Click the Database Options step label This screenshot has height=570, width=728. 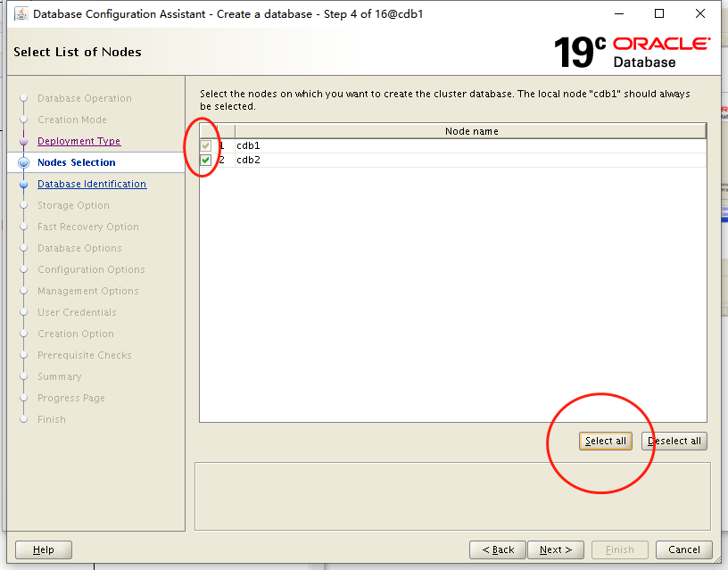pos(80,248)
